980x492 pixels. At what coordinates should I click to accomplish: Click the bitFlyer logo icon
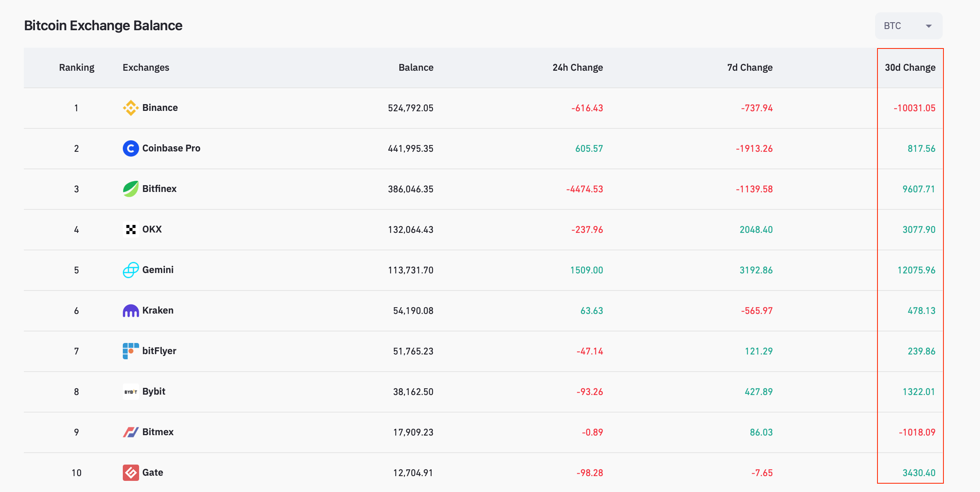pos(130,351)
